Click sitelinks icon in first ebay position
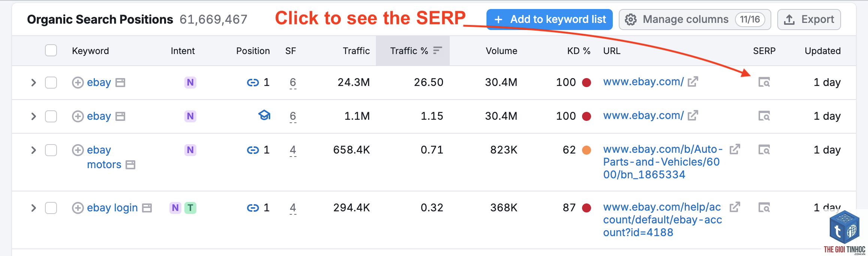Screen dimensions: 868x256 pyautogui.click(x=253, y=83)
